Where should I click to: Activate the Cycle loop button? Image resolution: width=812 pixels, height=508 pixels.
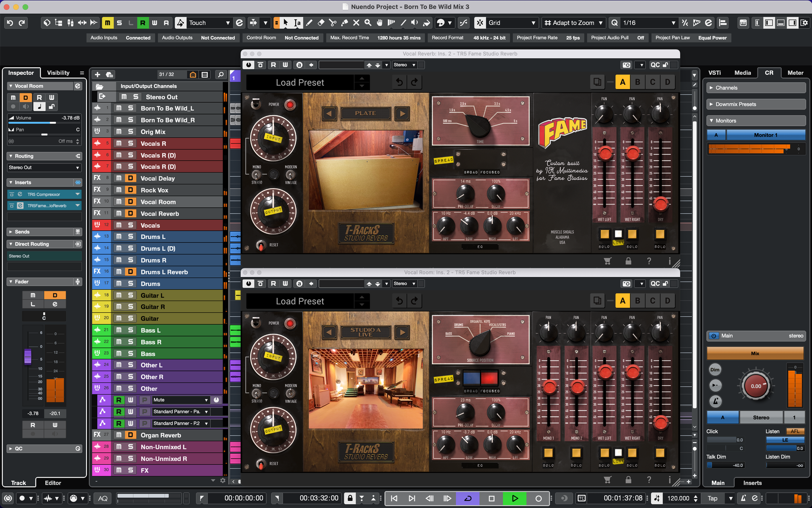468,498
